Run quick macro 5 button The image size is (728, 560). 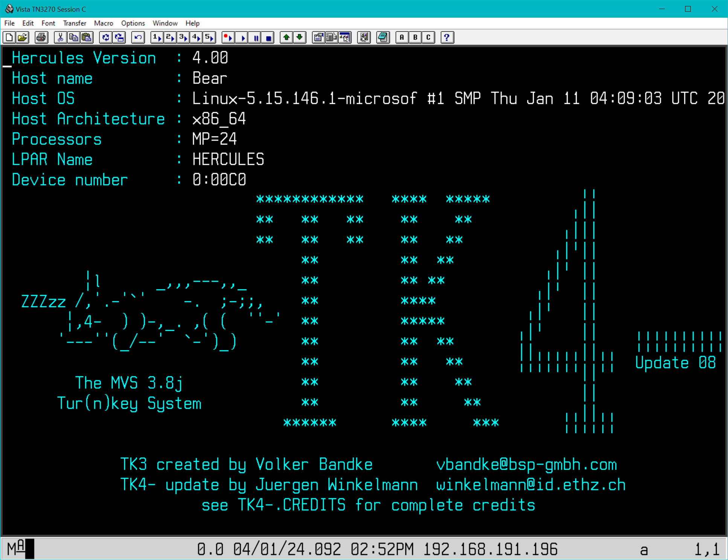209,37
